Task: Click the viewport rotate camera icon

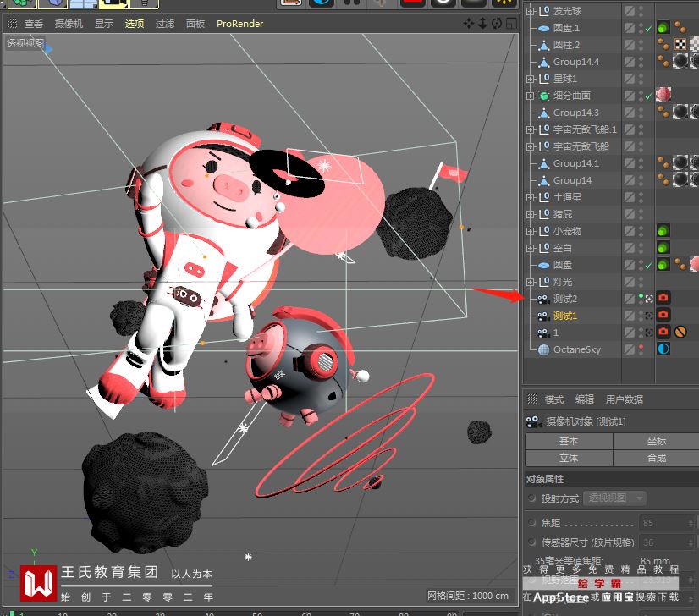Action: (x=497, y=23)
